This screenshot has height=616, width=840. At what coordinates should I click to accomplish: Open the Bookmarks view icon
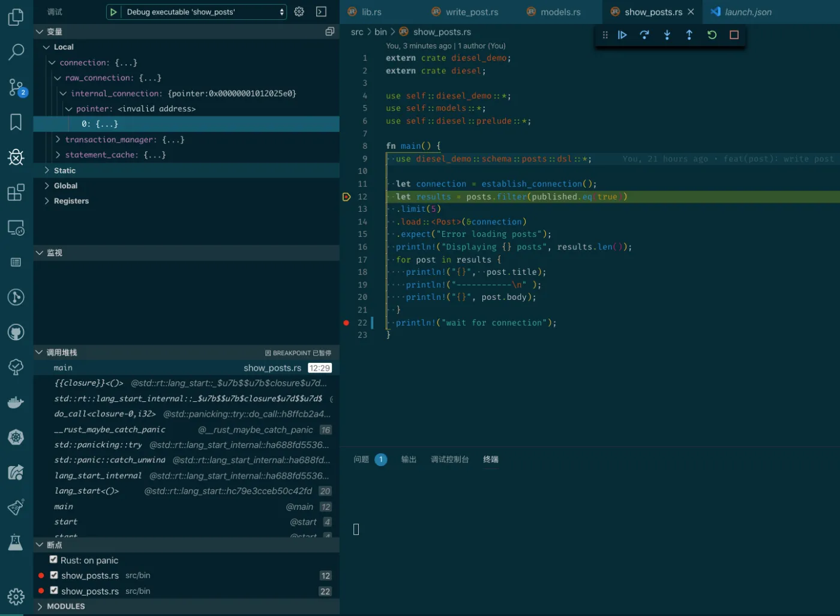coord(16,122)
